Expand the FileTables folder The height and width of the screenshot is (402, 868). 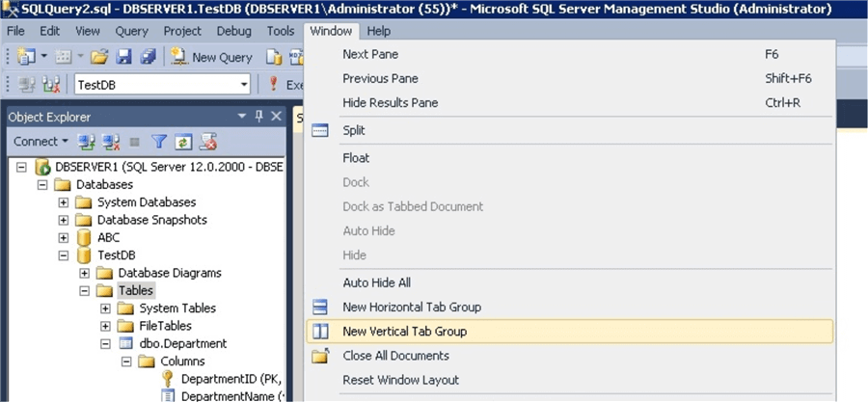click(105, 326)
